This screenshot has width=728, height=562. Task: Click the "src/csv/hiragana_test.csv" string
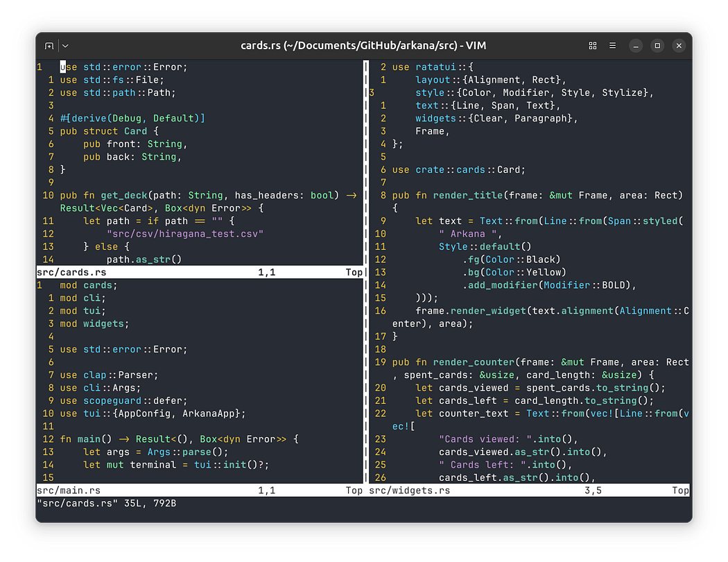(x=185, y=234)
